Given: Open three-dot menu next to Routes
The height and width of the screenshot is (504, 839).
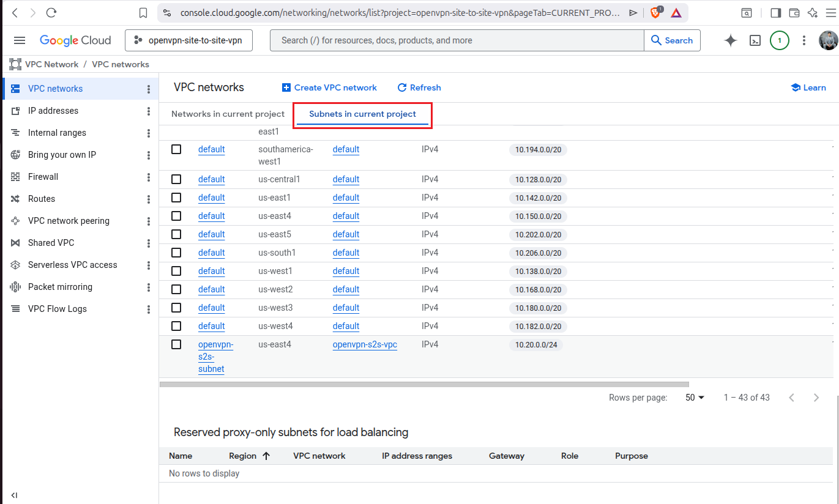Looking at the screenshot, I should (x=149, y=199).
